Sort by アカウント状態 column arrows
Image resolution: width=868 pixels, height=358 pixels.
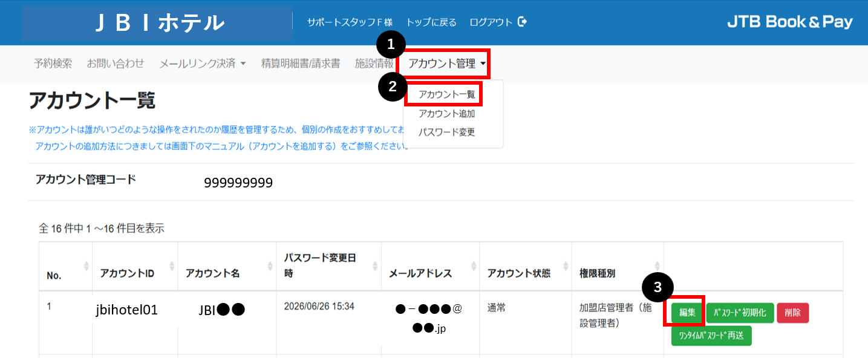pyautogui.click(x=566, y=266)
